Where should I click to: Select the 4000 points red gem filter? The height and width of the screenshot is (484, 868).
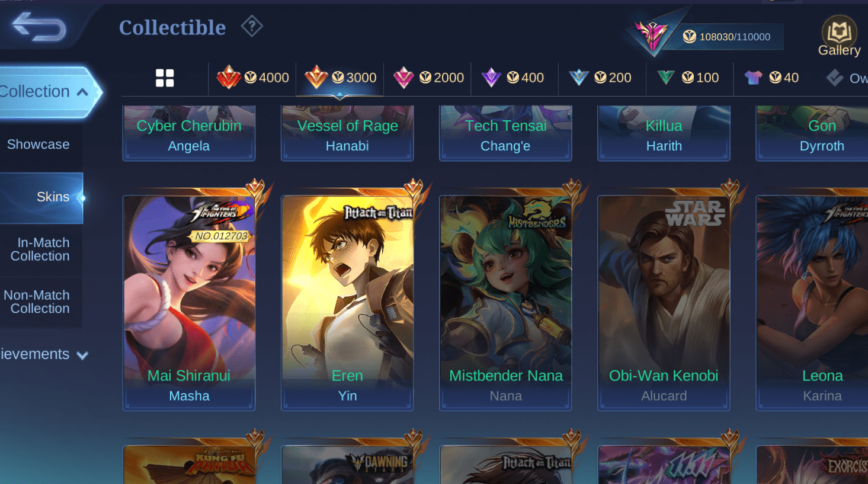tap(252, 78)
